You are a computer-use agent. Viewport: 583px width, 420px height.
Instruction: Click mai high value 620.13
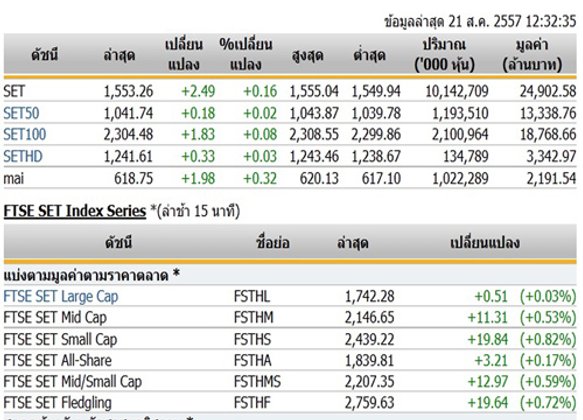click(x=319, y=179)
